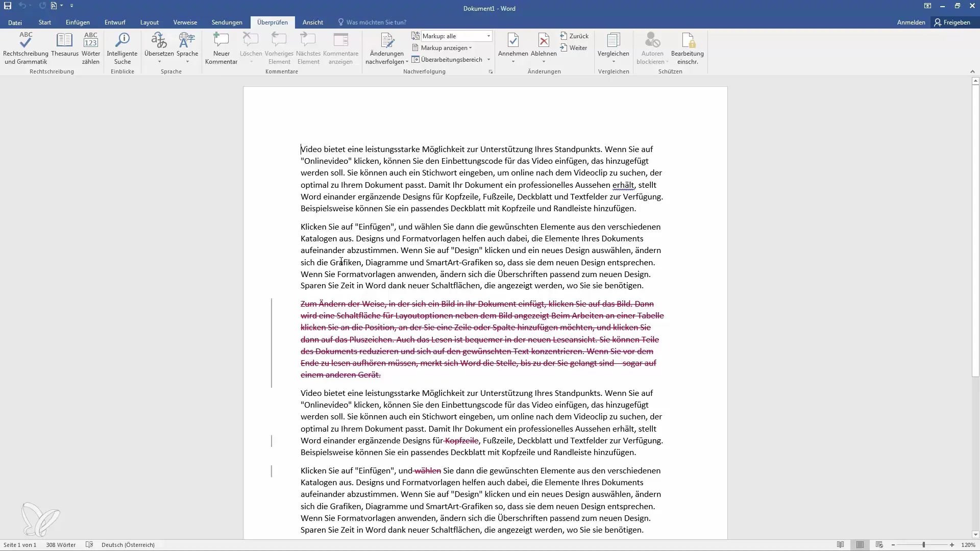Click struck-through word wählen
The width and height of the screenshot is (980, 551).
[427, 471]
